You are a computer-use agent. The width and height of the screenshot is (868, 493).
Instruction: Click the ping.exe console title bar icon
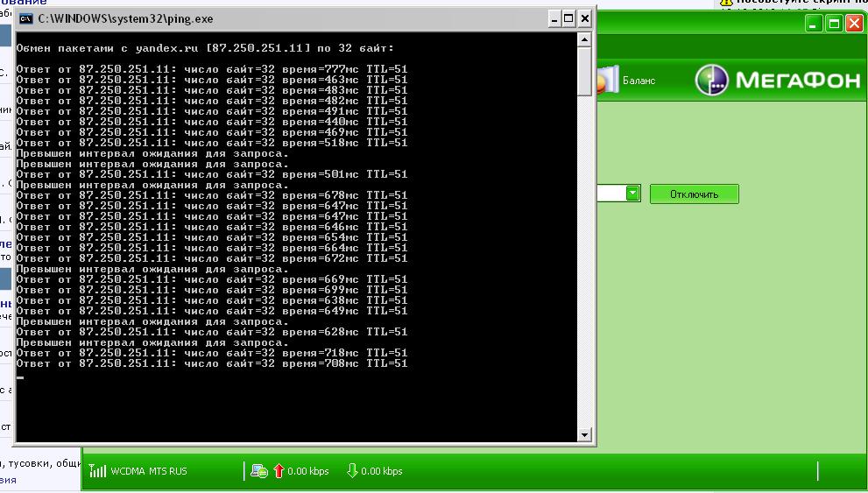pos(25,18)
